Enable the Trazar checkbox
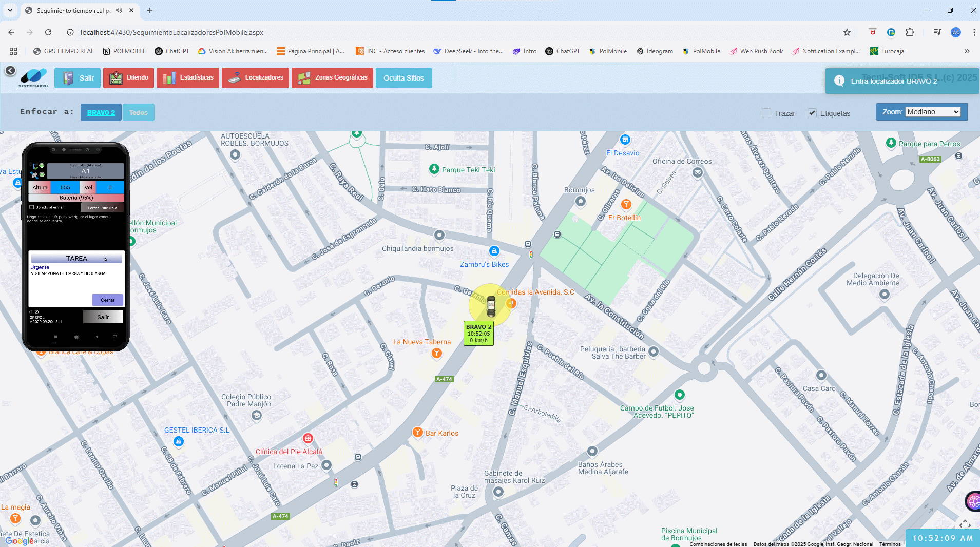Viewport: 980px width, 547px height. pos(766,113)
